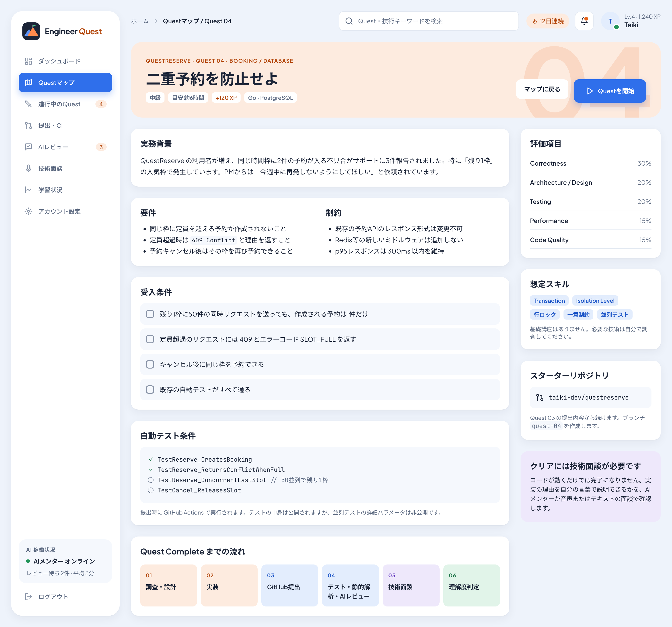Click the 行ロック skill tag

coord(545,315)
